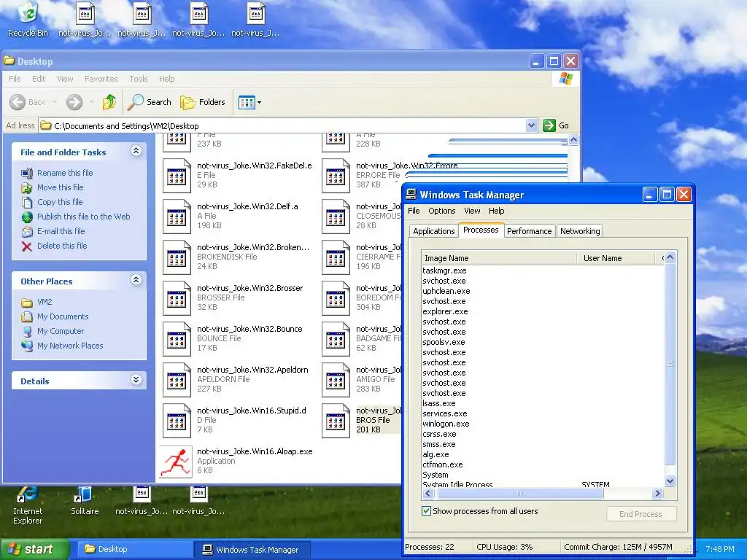
Task: Switch to Performance tab in Task Manager
Action: click(x=529, y=231)
